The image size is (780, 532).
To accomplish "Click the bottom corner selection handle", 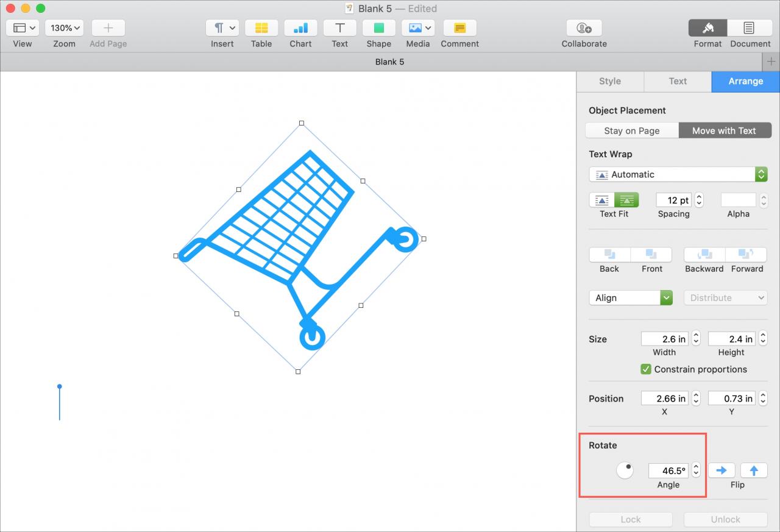I will coord(298,371).
